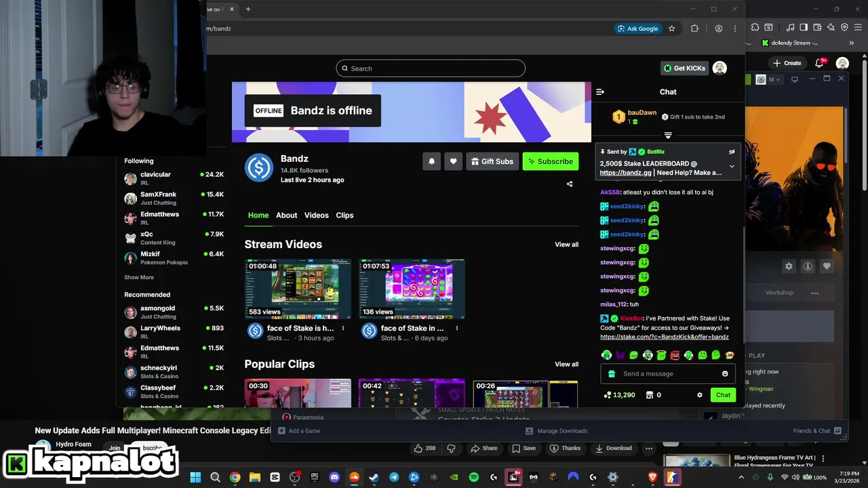868x488 pixels.
Task: Open clavicular channel in Following
Action: pos(174,179)
